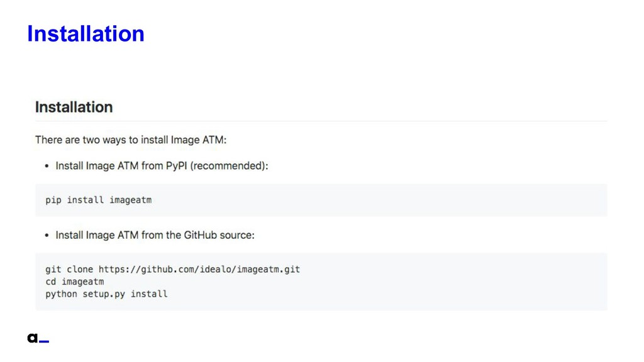Click the blue underscore of the logo

(45, 341)
